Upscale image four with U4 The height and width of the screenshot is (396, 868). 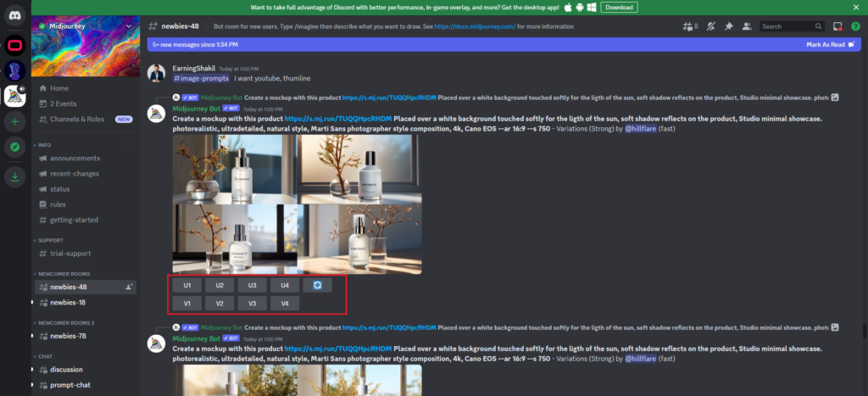click(285, 285)
